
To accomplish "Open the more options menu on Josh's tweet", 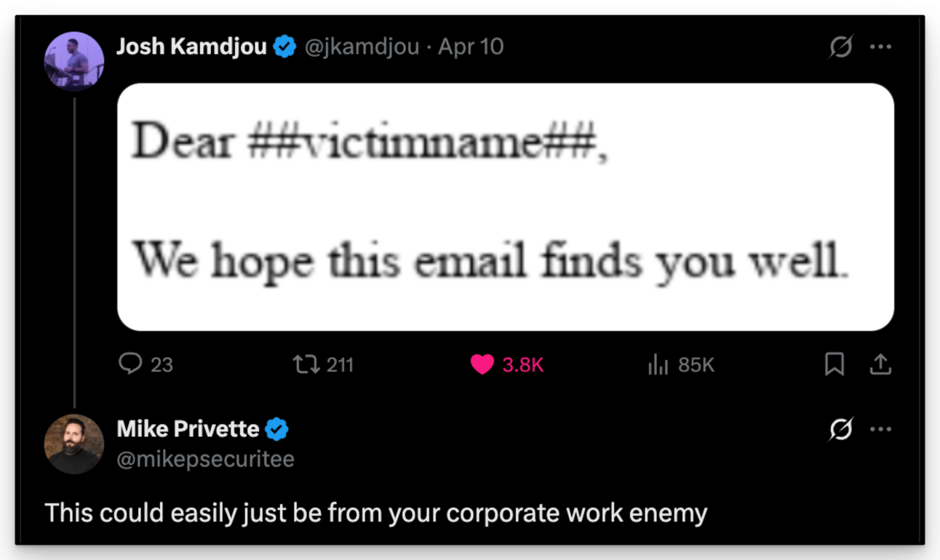I will [881, 47].
